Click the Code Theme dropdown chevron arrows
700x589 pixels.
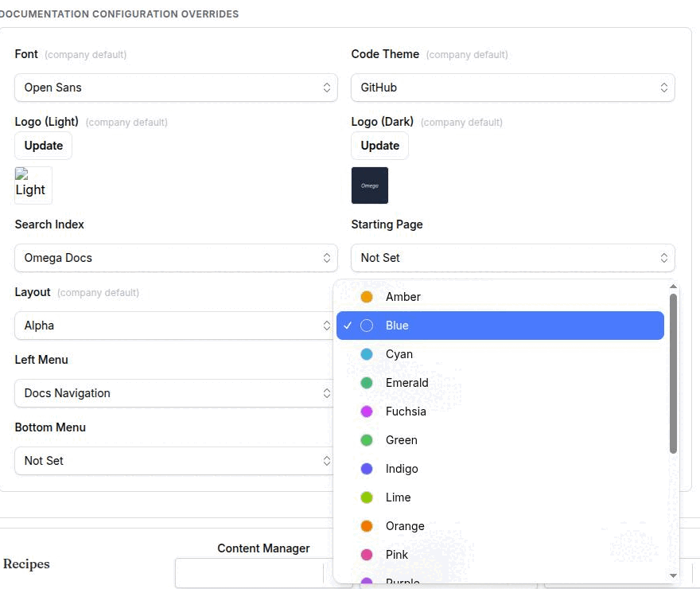pyautogui.click(x=664, y=88)
